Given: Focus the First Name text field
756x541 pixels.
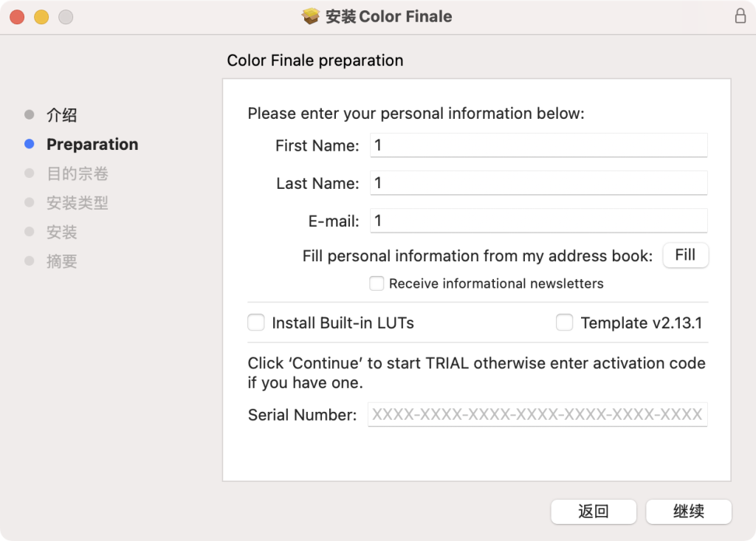Looking at the screenshot, I should [538, 145].
